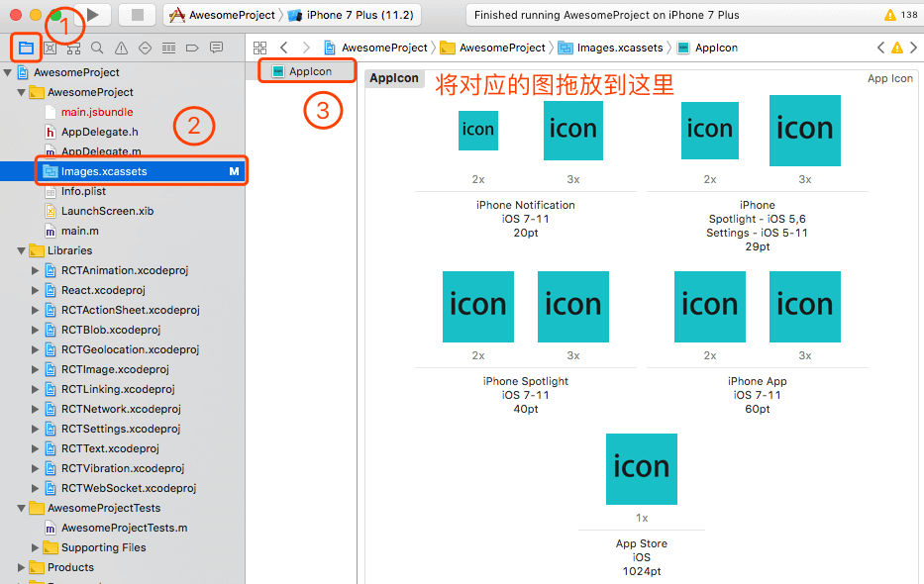Select RCTLinking.xcodeproj
924x584 pixels.
tap(118, 389)
